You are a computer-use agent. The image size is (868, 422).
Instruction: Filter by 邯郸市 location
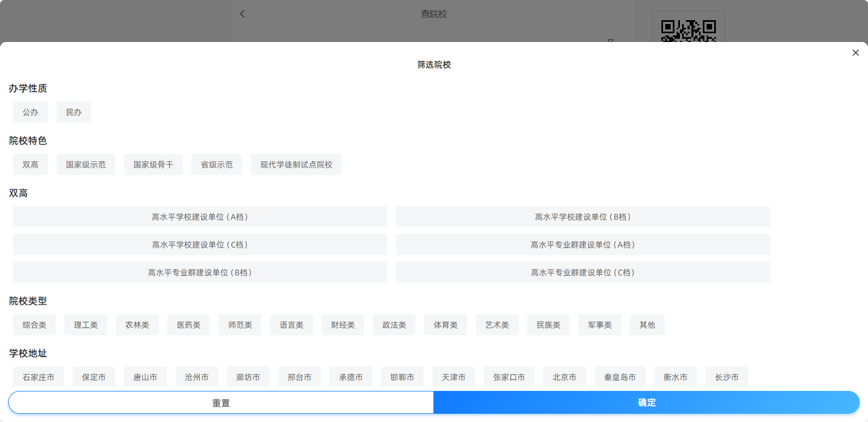(402, 377)
